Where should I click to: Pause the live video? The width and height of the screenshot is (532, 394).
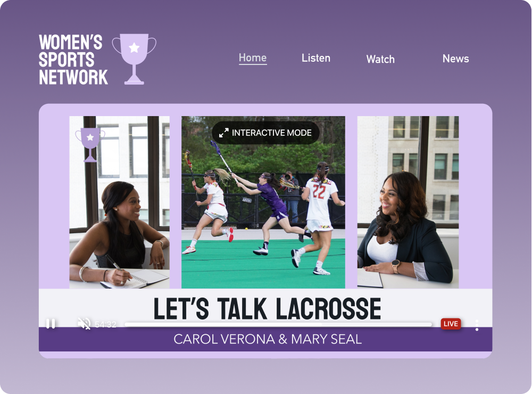[51, 324]
